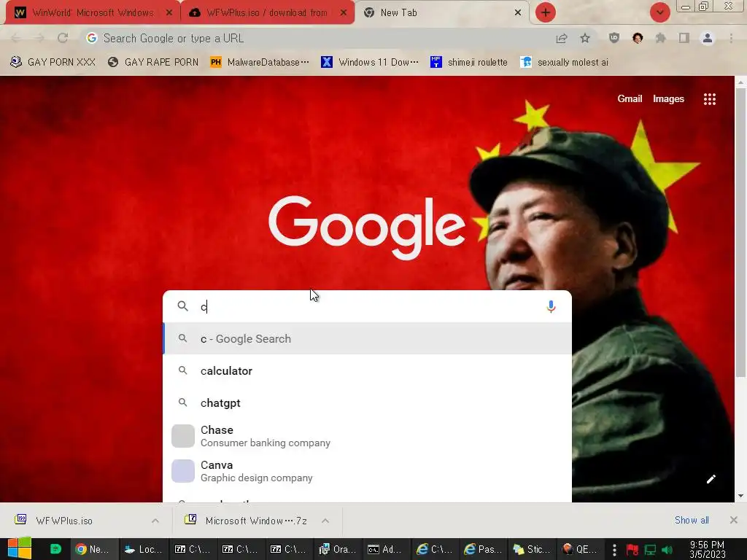Click the vertical scrollbar thumb
The width and height of the screenshot is (747, 560).
coord(741,233)
